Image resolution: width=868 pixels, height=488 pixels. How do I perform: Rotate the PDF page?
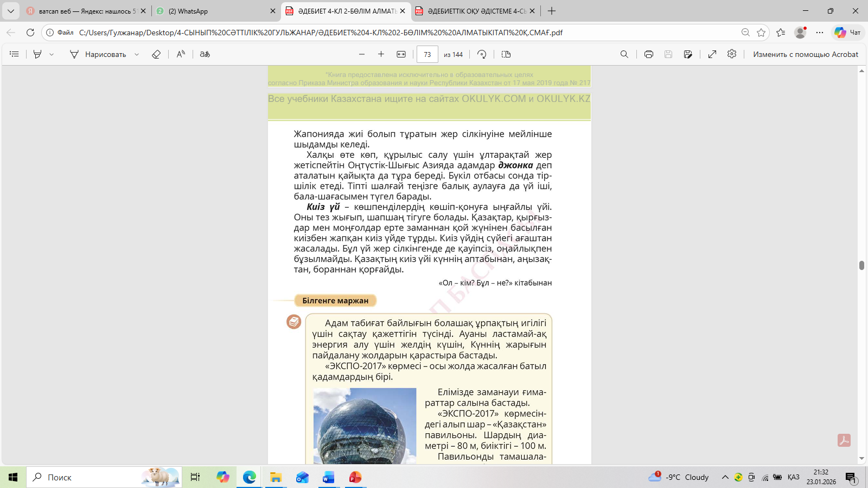[482, 54]
